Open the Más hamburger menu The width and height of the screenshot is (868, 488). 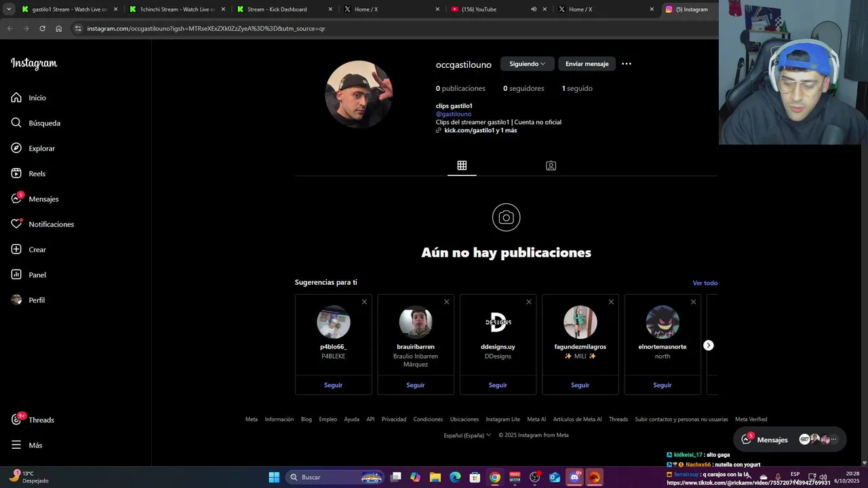pyautogui.click(x=26, y=445)
